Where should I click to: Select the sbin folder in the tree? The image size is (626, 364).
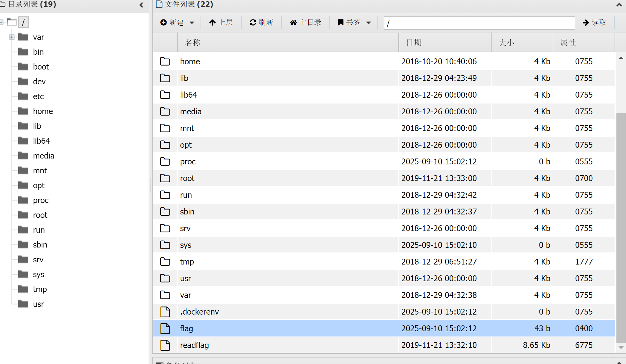click(x=40, y=245)
